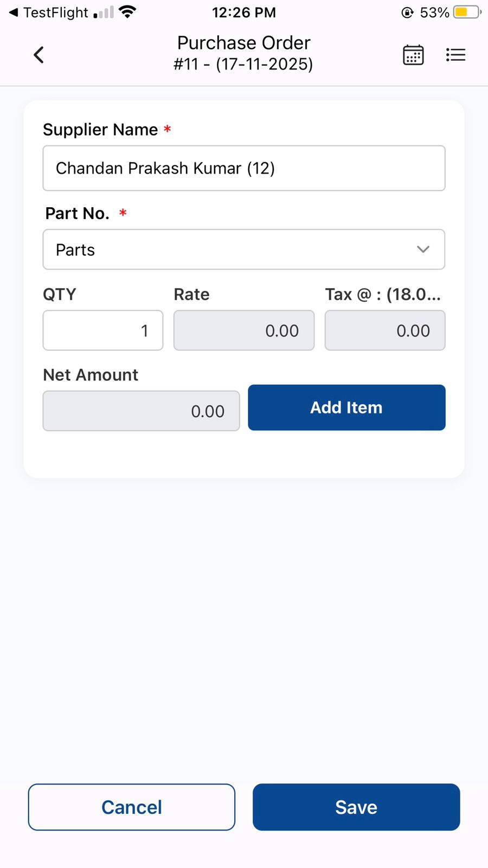Tap the back arrow icon

point(38,55)
